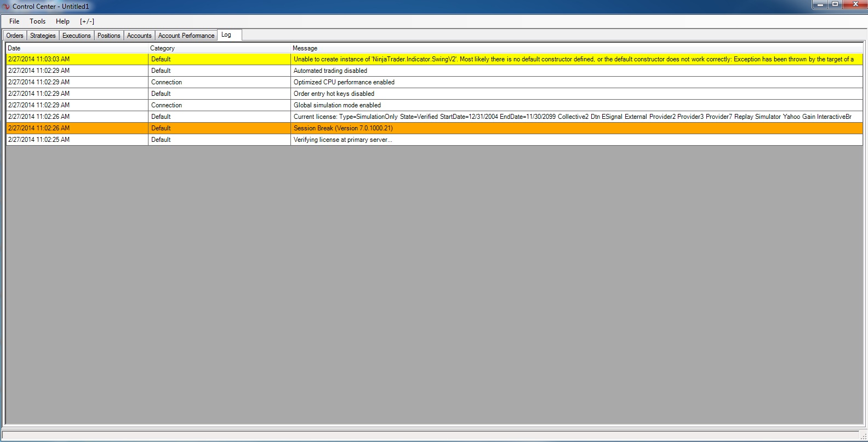Click the [+/-] menu bar item

click(87, 21)
